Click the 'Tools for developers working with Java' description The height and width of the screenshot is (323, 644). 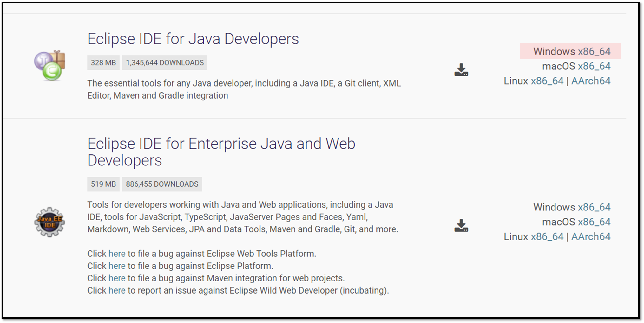(243, 217)
